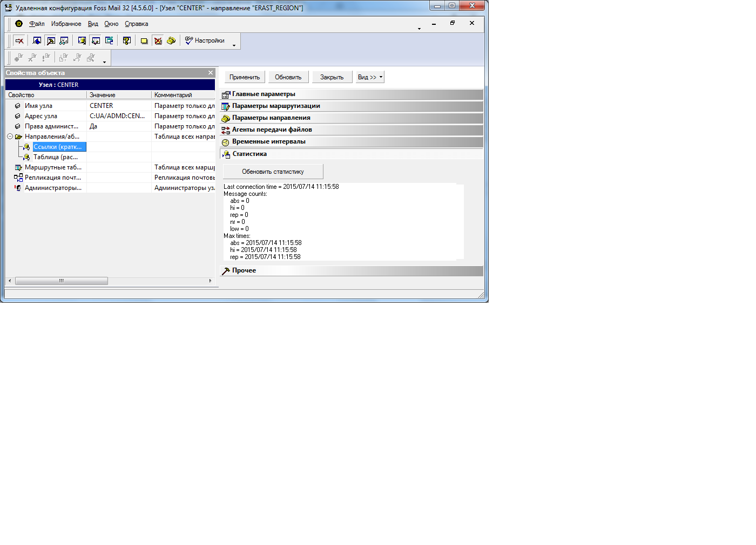756x545 pixels.
Task: Click the Обновить button
Action: pos(288,77)
